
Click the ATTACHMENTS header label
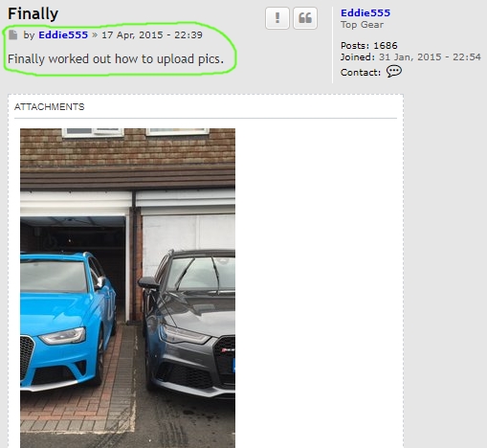[50, 106]
